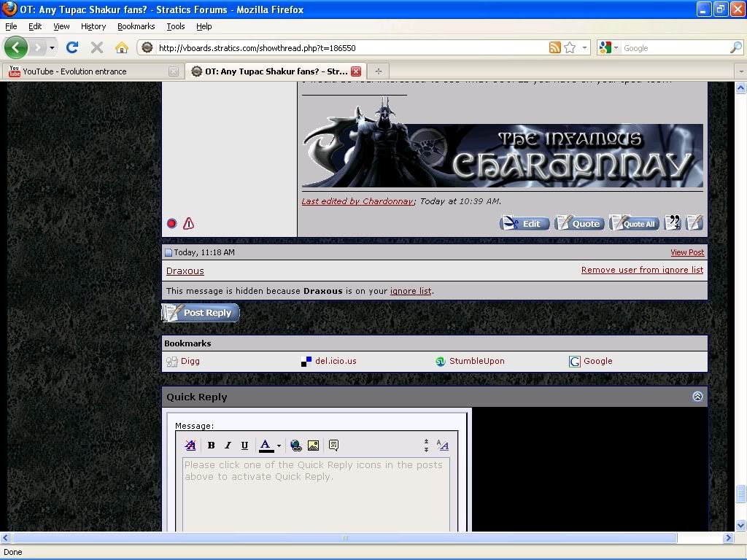Open the View menu
The width and height of the screenshot is (747, 560).
click(x=61, y=26)
